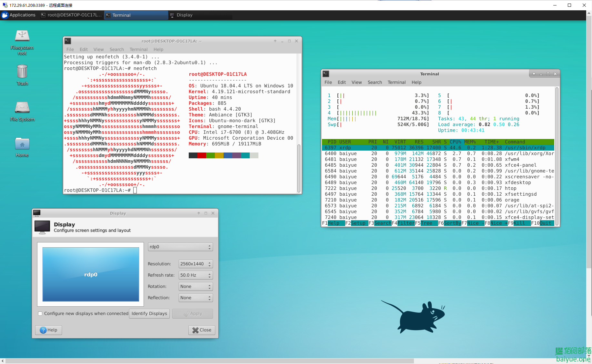Open the Reflection None dropdown
Viewport: 592px width, 364px height.
point(196,298)
